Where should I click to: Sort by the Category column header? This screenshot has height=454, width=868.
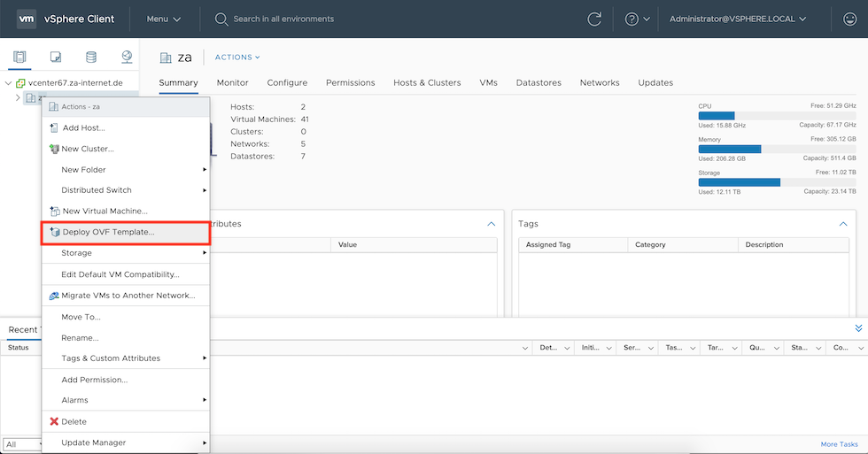click(683, 244)
